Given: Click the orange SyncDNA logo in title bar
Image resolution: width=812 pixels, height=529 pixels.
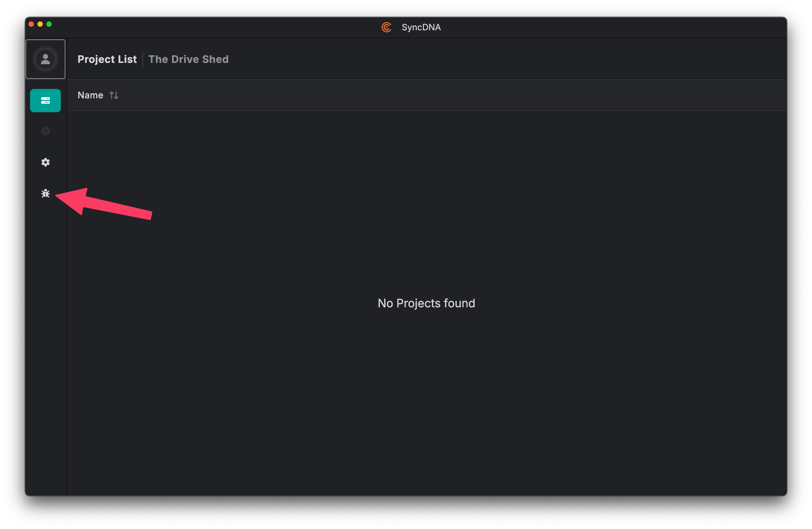Looking at the screenshot, I should pos(386,27).
